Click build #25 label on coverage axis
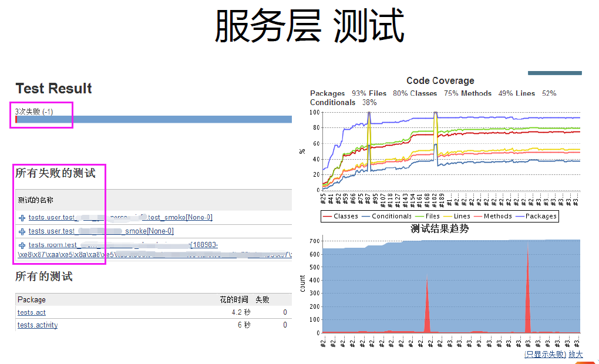 tap(323, 200)
